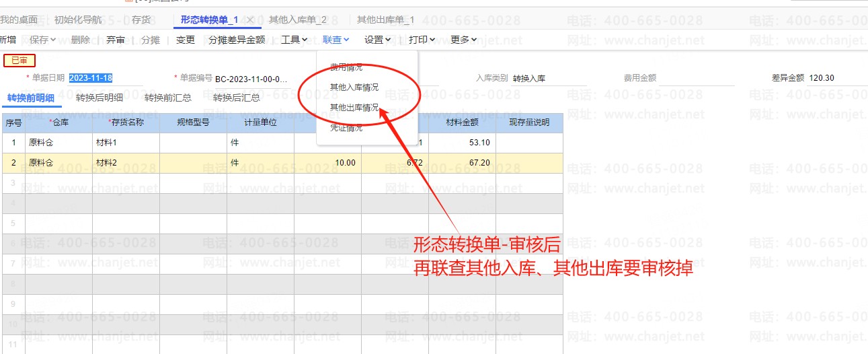Viewport: 868px width, 354px height.
Task: Click the amount cell 53.10
Action: 463,143
